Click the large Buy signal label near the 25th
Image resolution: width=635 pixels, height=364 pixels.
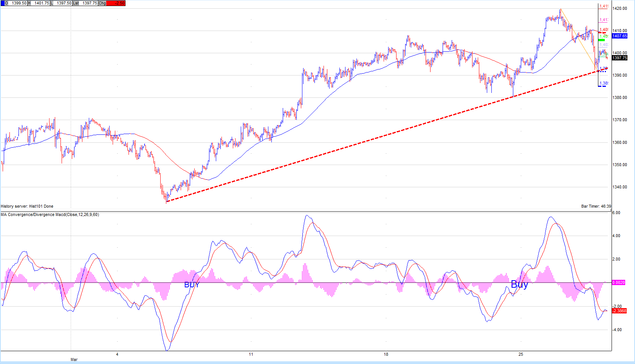(x=519, y=284)
